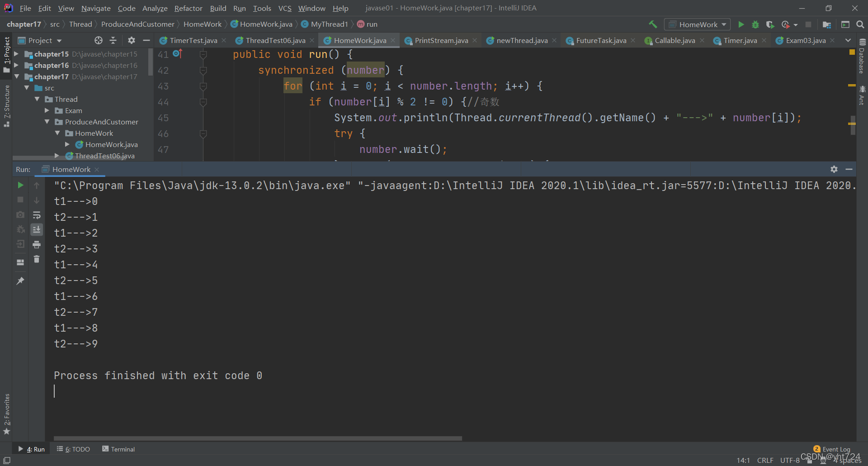
Task: Click the cursor position 14:1 in status bar
Action: (x=743, y=460)
